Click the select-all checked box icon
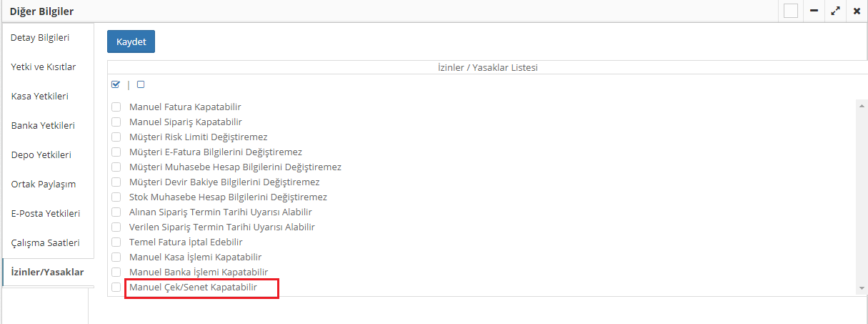The image size is (868, 324). pos(116,84)
